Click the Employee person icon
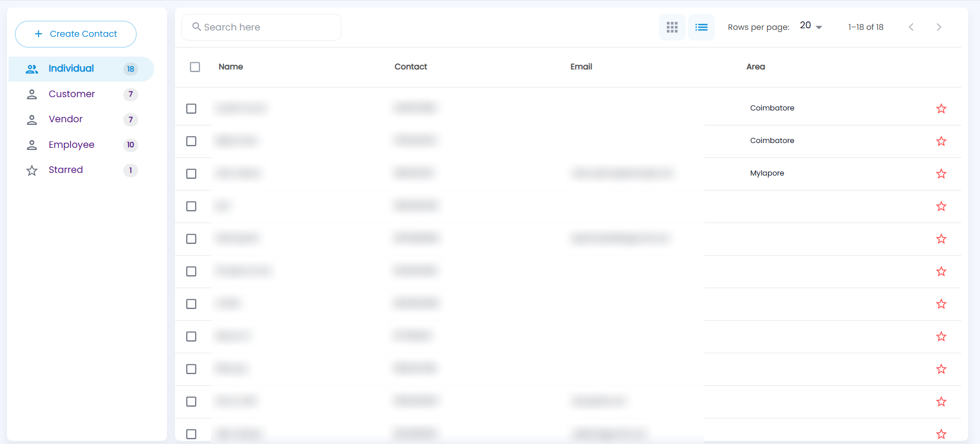980x444 pixels. (32, 145)
